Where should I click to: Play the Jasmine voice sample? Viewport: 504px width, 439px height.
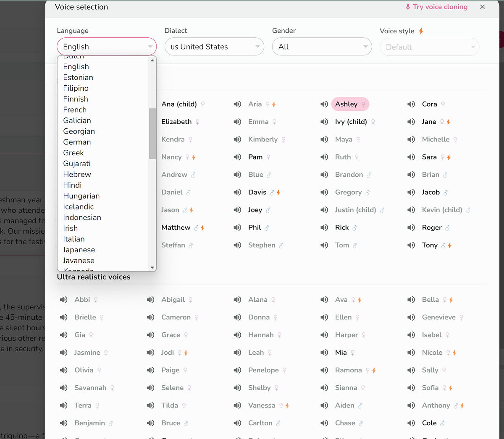tap(63, 353)
